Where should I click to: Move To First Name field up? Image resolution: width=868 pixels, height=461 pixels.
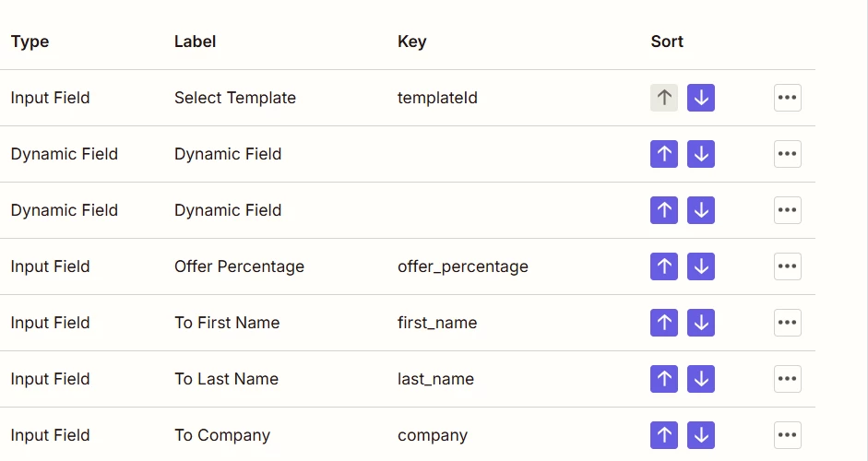664,323
